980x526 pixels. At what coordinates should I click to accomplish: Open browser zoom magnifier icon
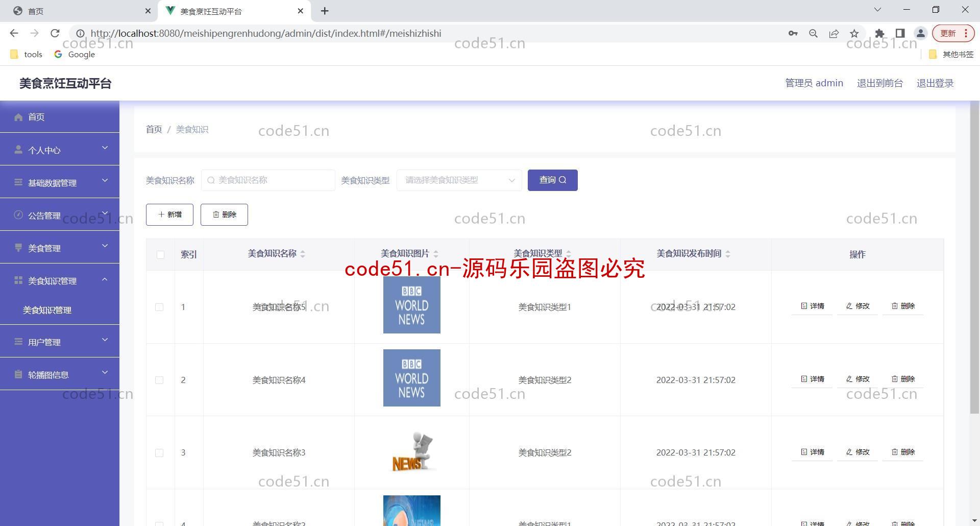813,33
